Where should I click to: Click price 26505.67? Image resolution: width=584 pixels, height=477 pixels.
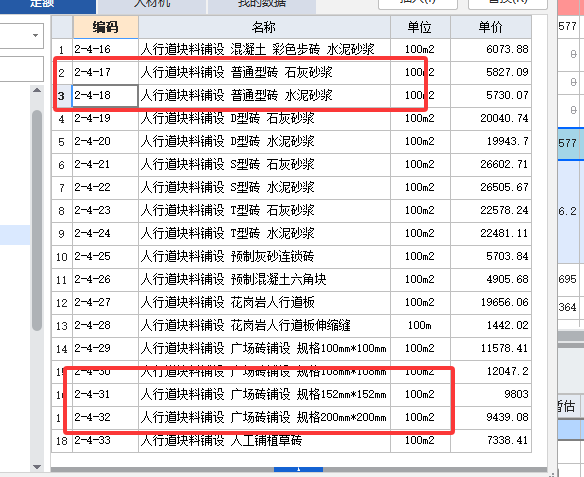tap(491, 187)
